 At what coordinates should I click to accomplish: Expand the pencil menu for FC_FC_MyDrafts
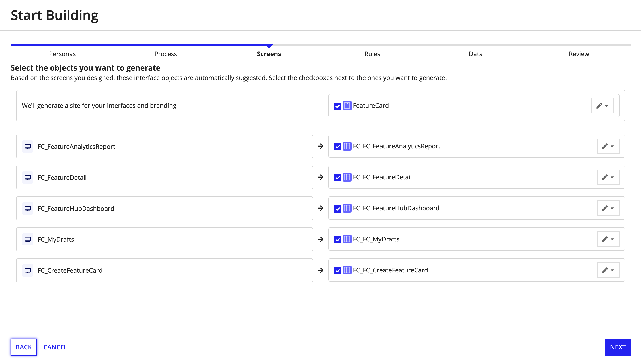click(608, 239)
